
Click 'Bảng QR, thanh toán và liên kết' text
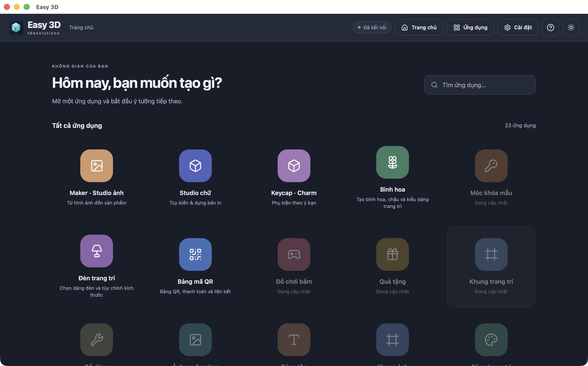point(195,292)
